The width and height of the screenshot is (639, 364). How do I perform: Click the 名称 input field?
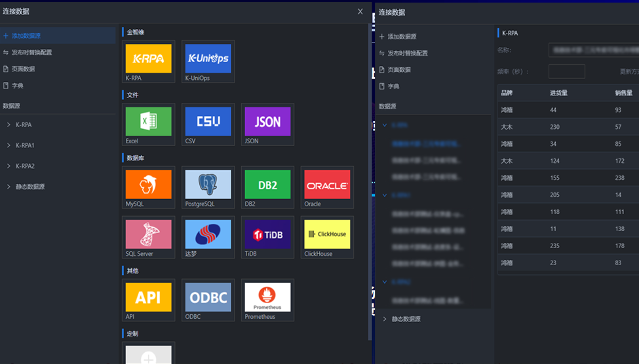pos(594,50)
